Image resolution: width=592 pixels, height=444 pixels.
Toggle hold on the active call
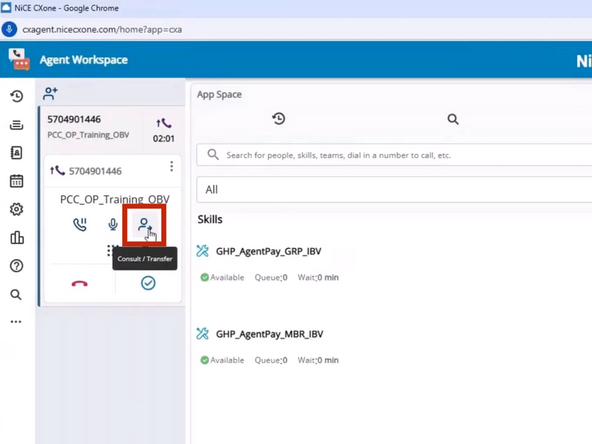pyautogui.click(x=80, y=225)
